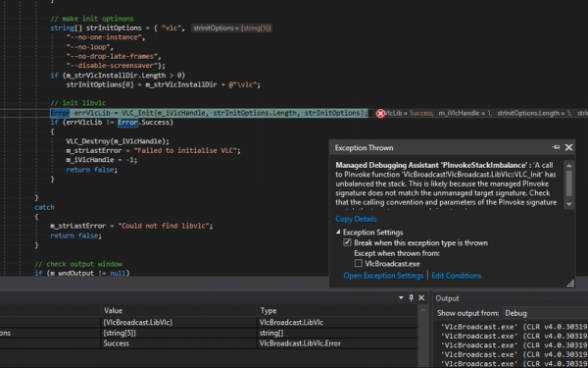Click the exception message scrollbar thumb
Viewport: 588px width, 368px height.
(x=568, y=183)
